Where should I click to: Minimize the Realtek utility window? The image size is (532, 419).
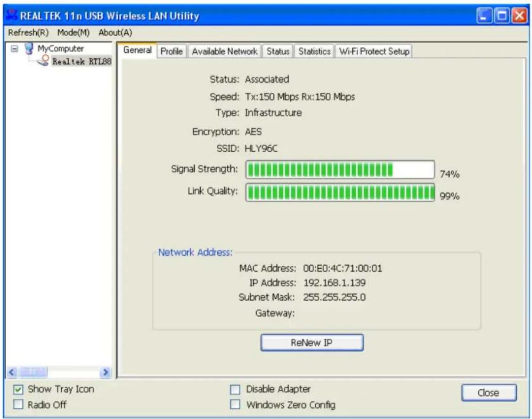[x=484, y=16]
